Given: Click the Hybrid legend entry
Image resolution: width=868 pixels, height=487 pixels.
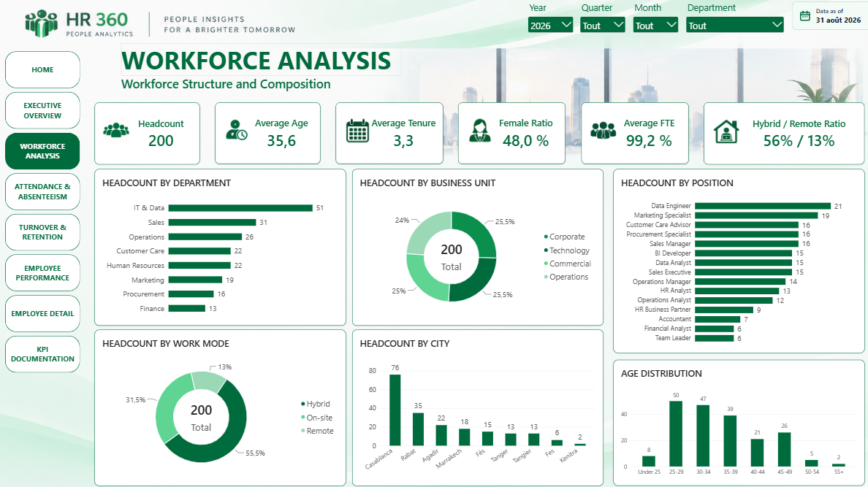Looking at the screenshot, I should 315,404.
